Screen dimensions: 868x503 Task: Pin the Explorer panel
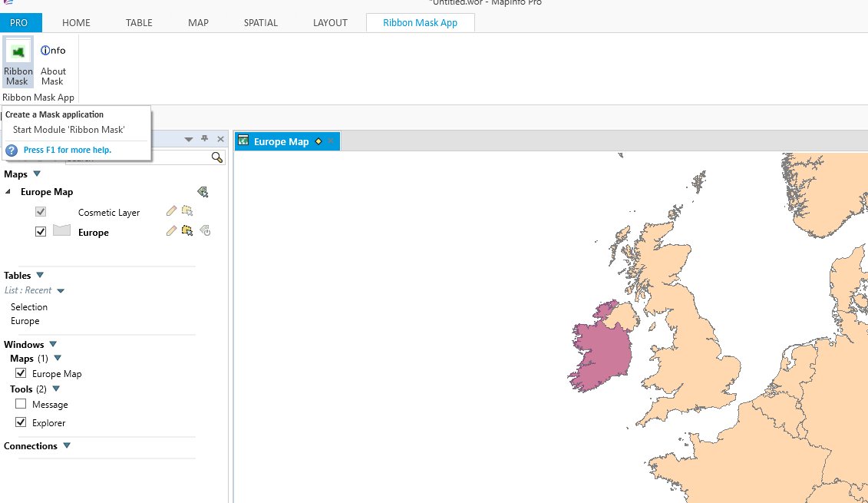pos(204,138)
